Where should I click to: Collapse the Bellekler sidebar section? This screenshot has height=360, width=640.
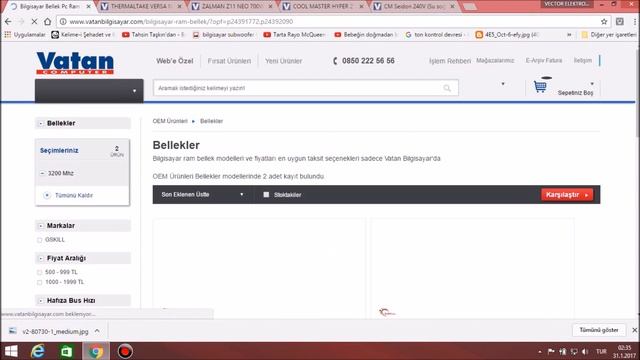(41, 123)
